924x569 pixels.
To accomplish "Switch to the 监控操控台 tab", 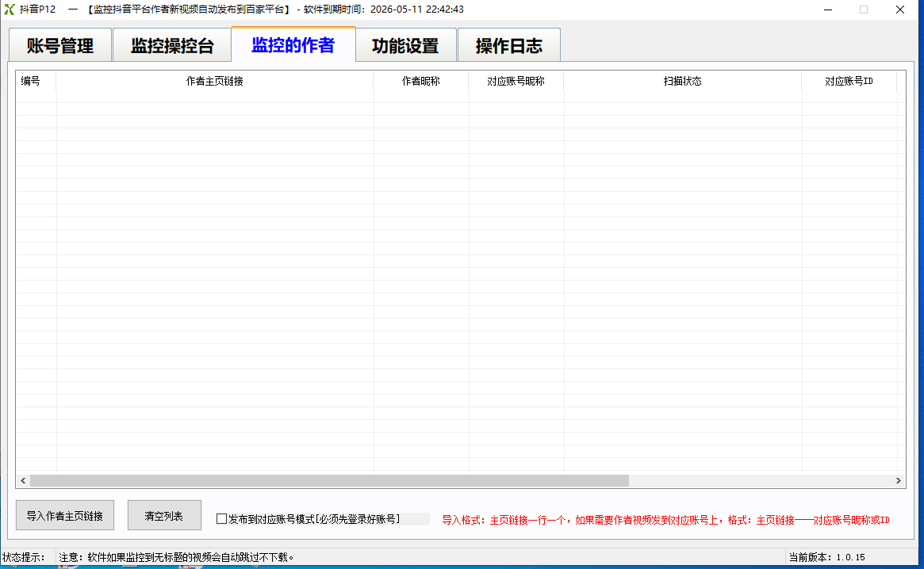I will click(x=171, y=45).
